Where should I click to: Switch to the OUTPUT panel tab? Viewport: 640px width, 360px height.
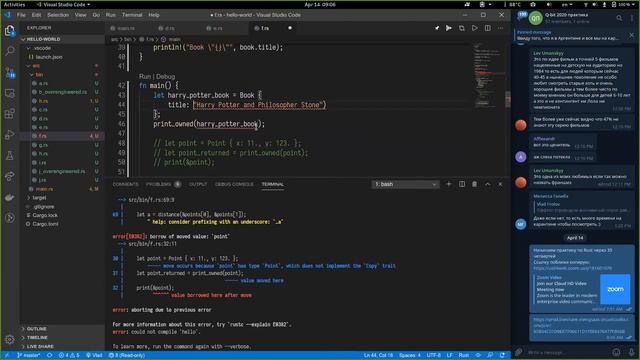tap(198, 184)
